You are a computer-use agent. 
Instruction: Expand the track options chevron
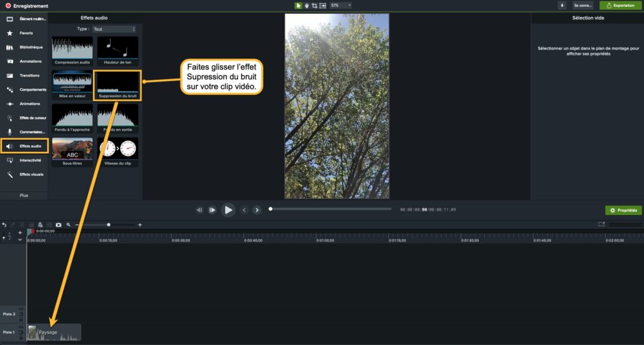click(19, 239)
